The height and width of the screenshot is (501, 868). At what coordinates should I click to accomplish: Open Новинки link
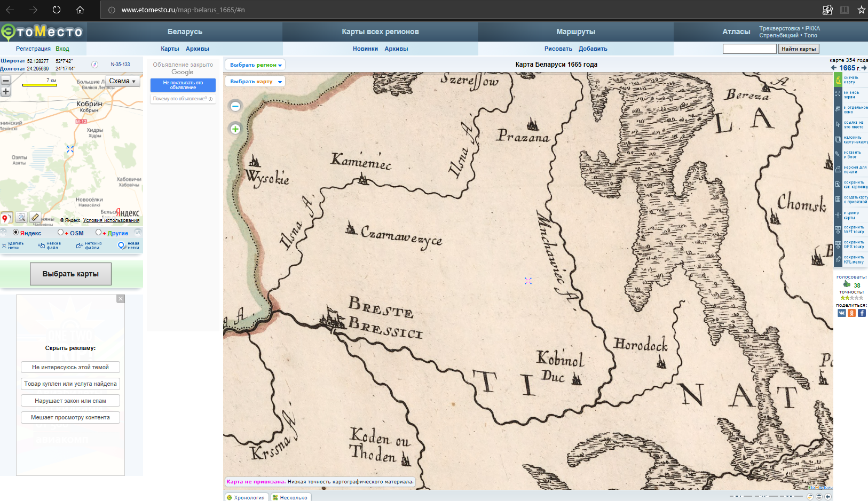(x=365, y=49)
